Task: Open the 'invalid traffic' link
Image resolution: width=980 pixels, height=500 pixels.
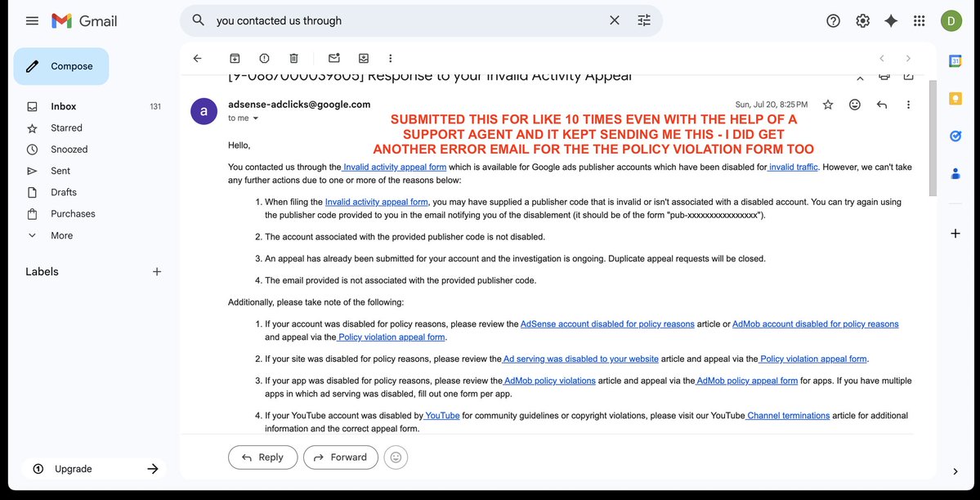Action: coord(793,167)
